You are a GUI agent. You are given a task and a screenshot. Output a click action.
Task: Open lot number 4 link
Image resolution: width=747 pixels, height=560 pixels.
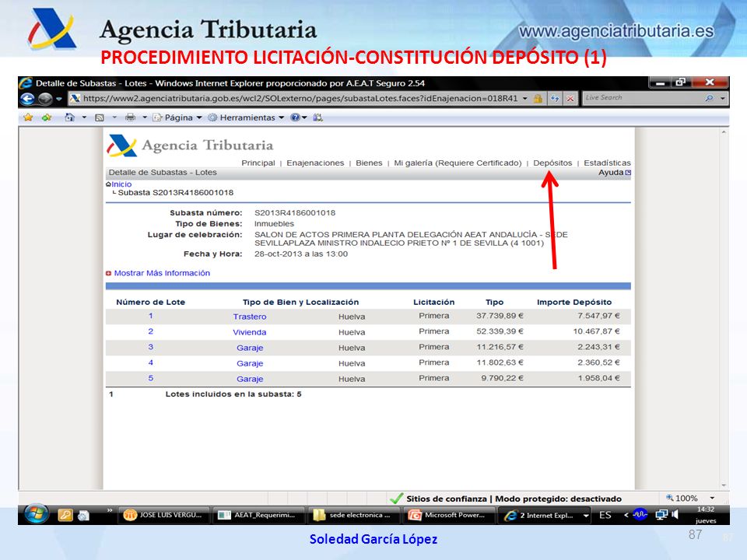(150, 362)
